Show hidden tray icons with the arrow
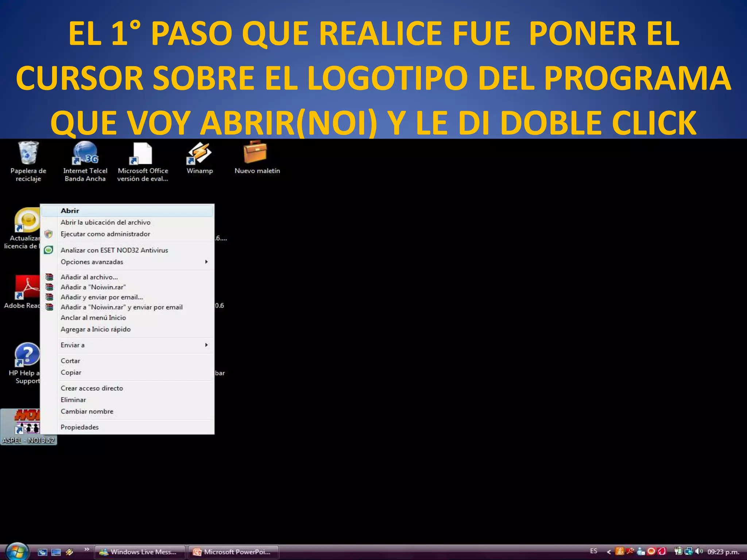 (608, 552)
